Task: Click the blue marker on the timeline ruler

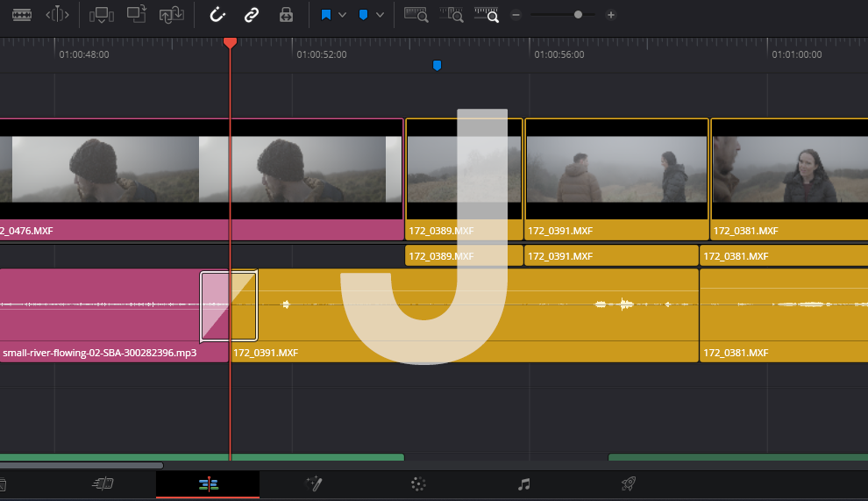Action: coord(437,66)
